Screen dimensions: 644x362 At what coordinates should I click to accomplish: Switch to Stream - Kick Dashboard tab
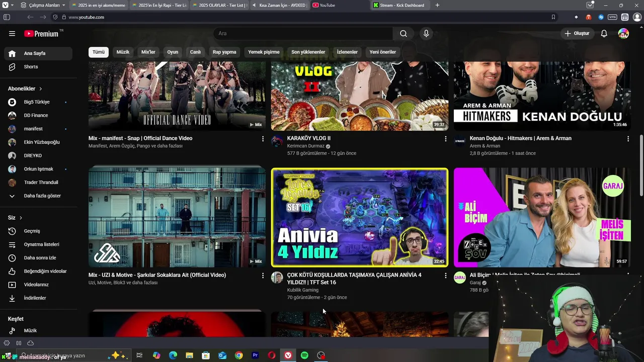pos(400,5)
